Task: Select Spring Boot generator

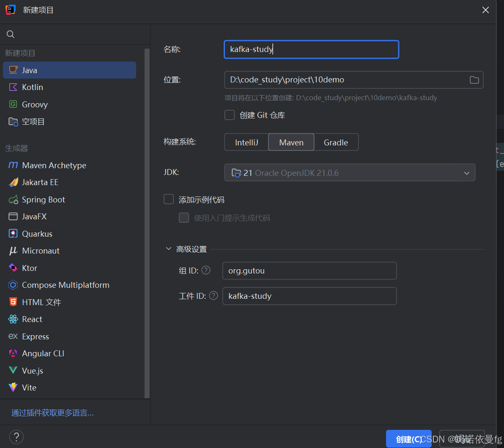Action: click(69, 199)
